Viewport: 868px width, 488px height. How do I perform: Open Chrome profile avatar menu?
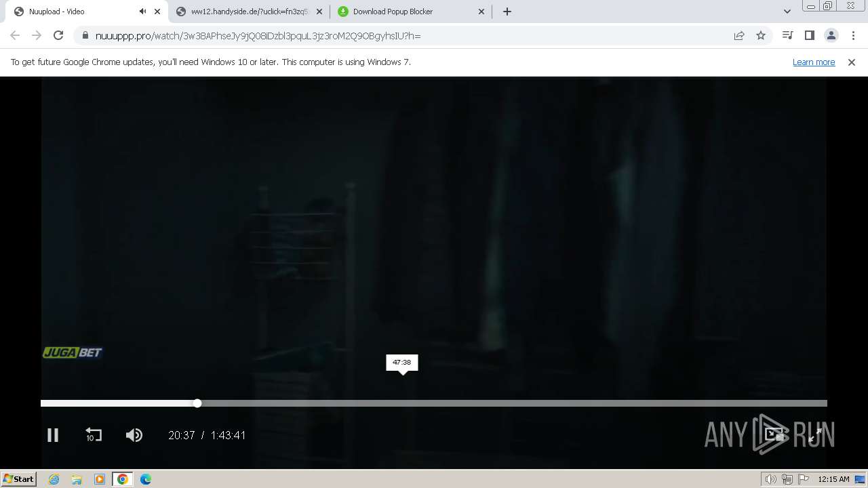pos(831,35)
